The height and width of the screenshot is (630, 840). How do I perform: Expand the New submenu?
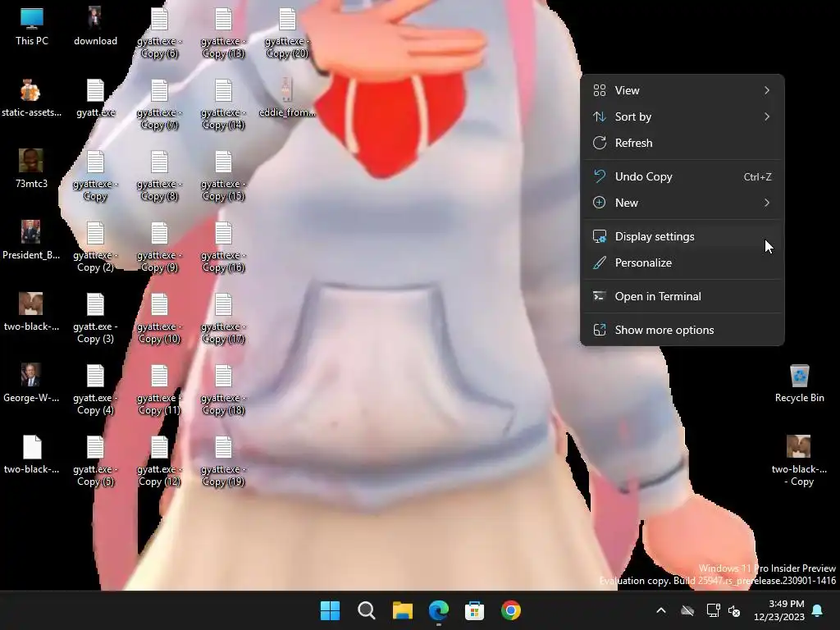pos(682,203)
